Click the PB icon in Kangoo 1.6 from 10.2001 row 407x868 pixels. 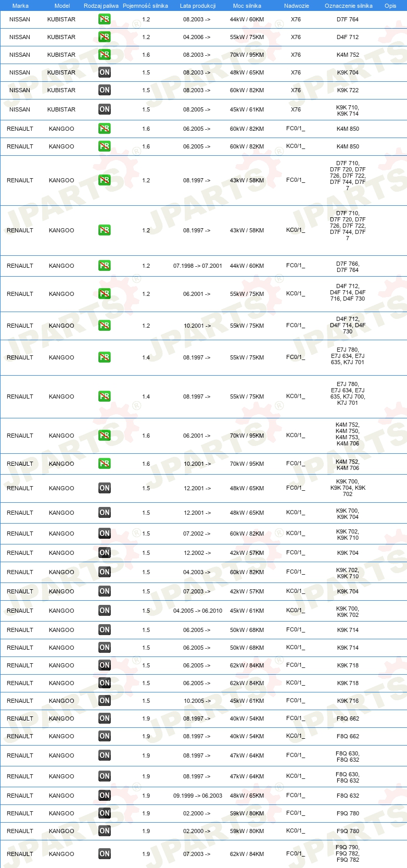(x=104, y=464)
